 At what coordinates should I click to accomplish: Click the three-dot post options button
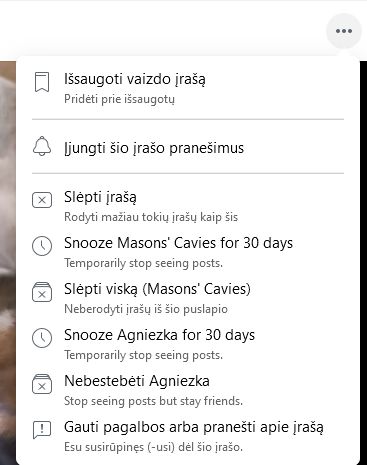344,31
